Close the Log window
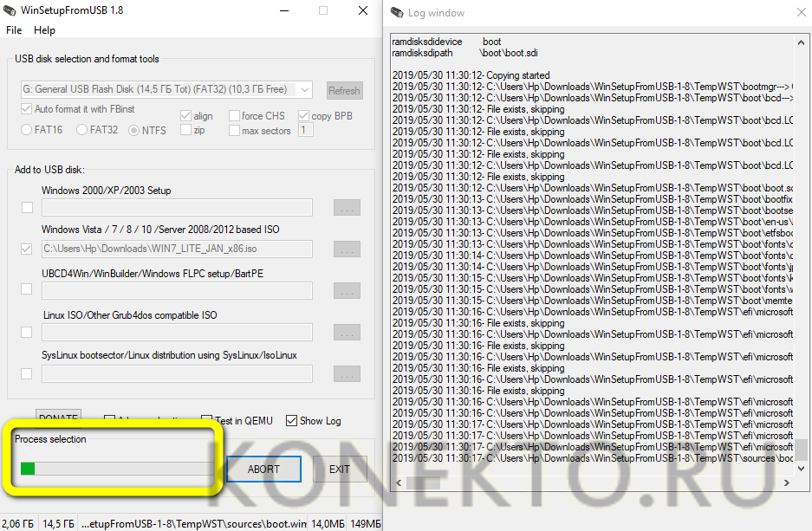The height and width of the screenshot is (531, 812). click(801, 12)
